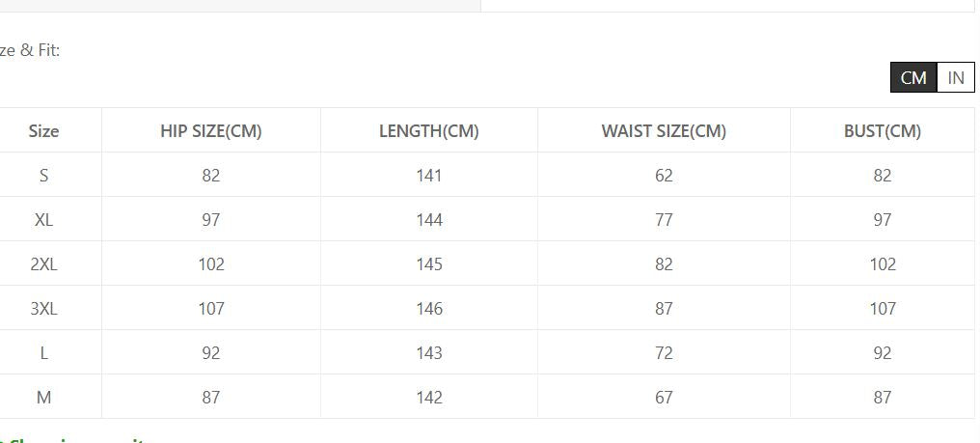Image resolution: width=980 pixels, height=443 pixels.
Task: Select the 2XL size row label
Action: coord(44,264)
